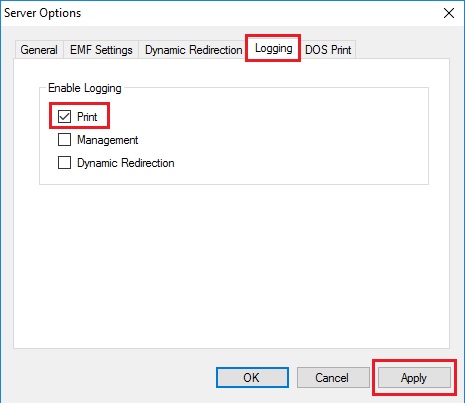Cancel the Server Options dialog
This screenshot has height=407, width=465.
(333, 378)
